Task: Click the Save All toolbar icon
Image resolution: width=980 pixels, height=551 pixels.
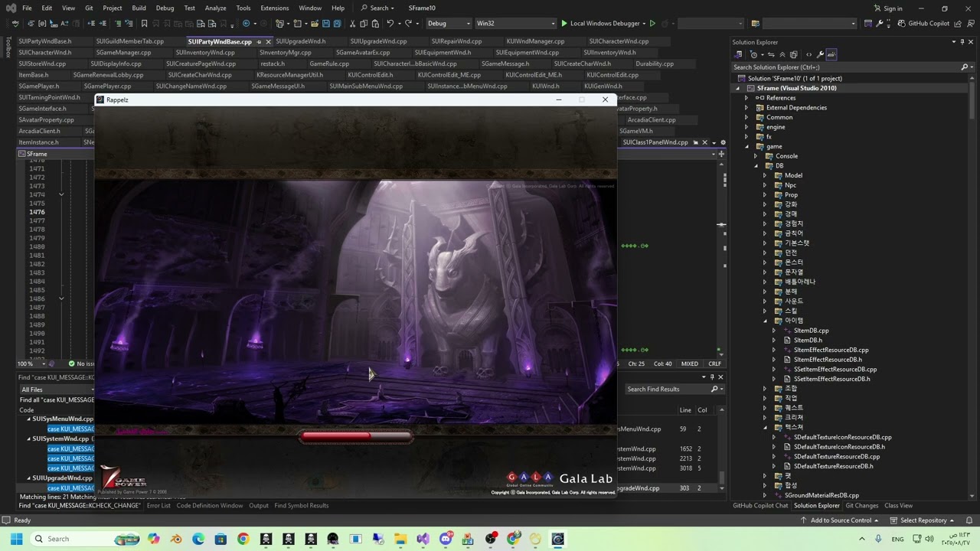Action: click(x=338, y=24)
